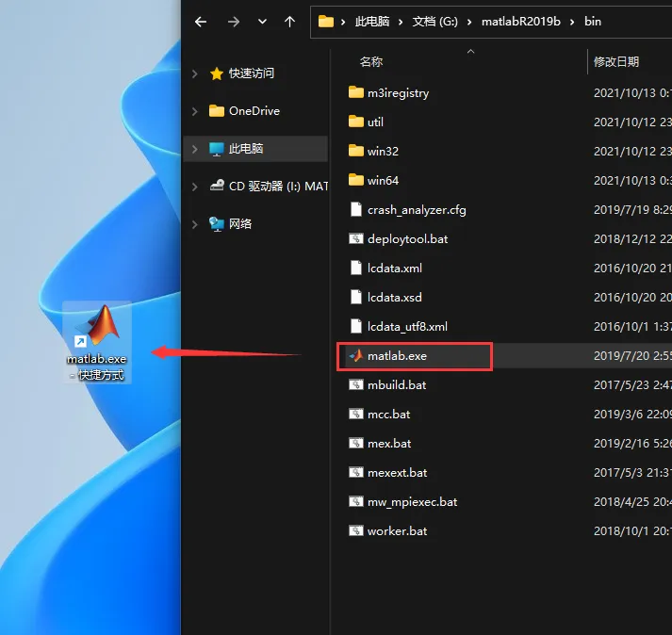
Task: Sort by 修改日期 column header
Action: 615,61
